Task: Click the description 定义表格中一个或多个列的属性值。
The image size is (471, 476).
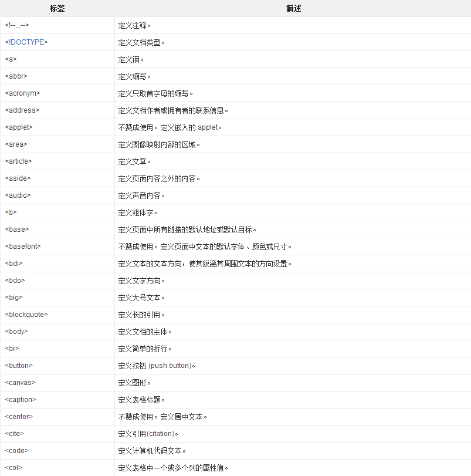Action: [x=173, y=468]
